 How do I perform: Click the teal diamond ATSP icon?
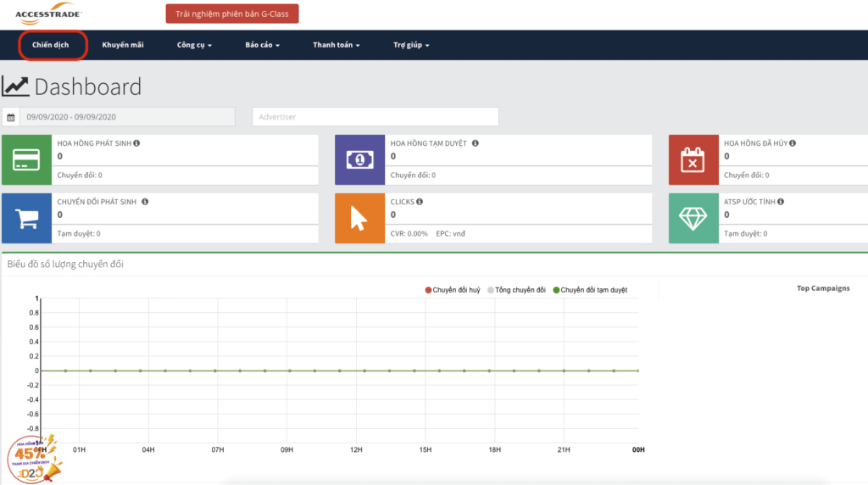click(x=693, y=218)
